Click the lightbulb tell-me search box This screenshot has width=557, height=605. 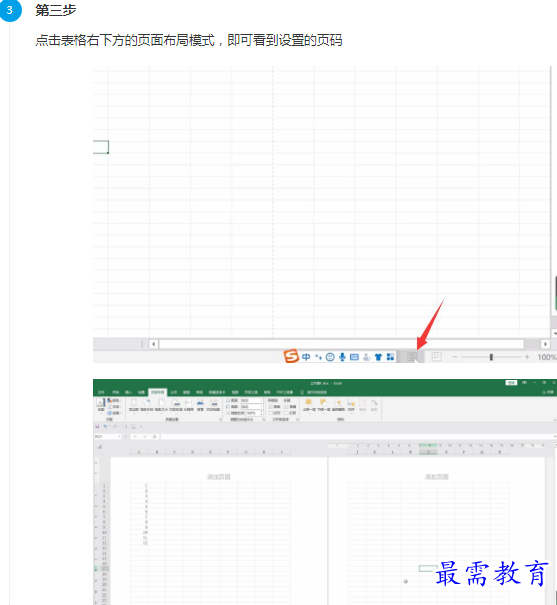tap(314, 392)
